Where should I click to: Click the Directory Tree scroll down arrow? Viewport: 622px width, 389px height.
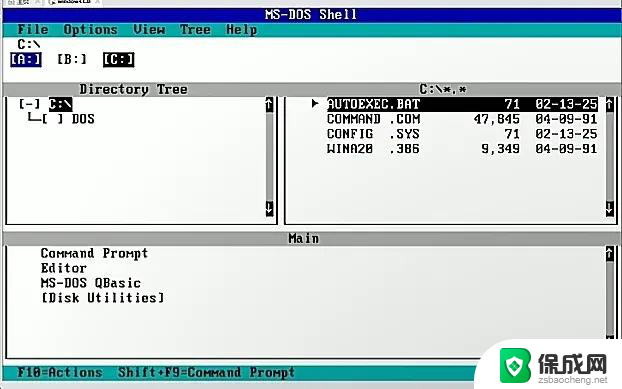click(269, 209)
